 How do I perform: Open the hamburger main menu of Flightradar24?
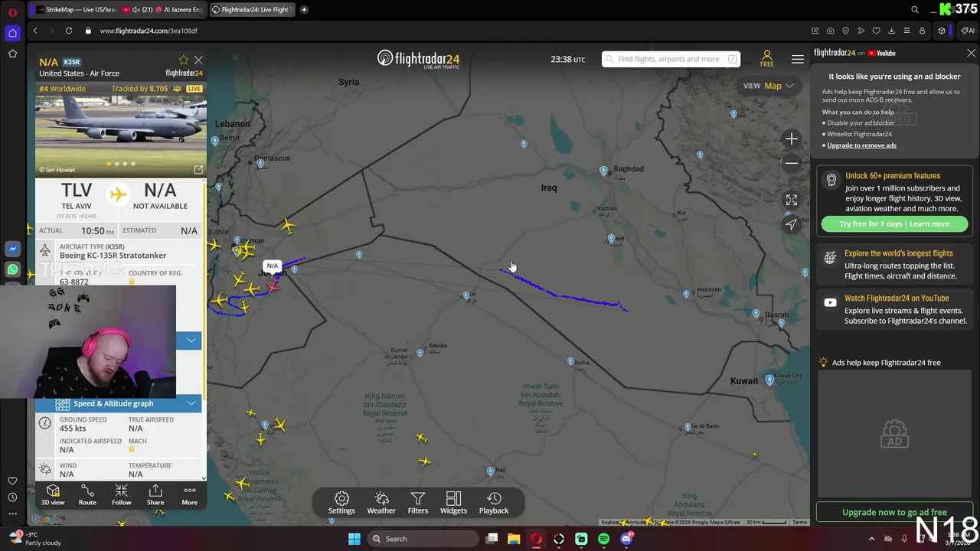coord(798,59)
